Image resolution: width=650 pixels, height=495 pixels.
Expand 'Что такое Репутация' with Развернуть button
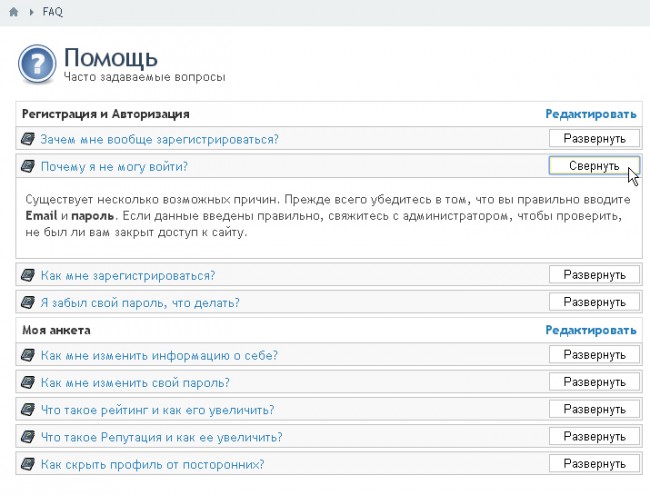coord(594,437)
